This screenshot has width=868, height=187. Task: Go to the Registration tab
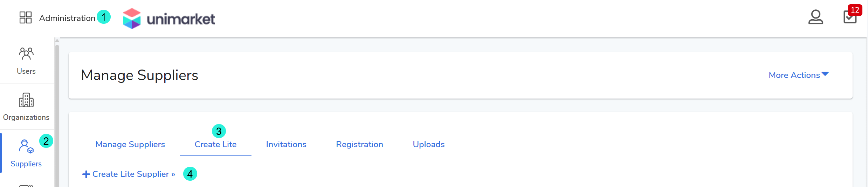[359, 144]
